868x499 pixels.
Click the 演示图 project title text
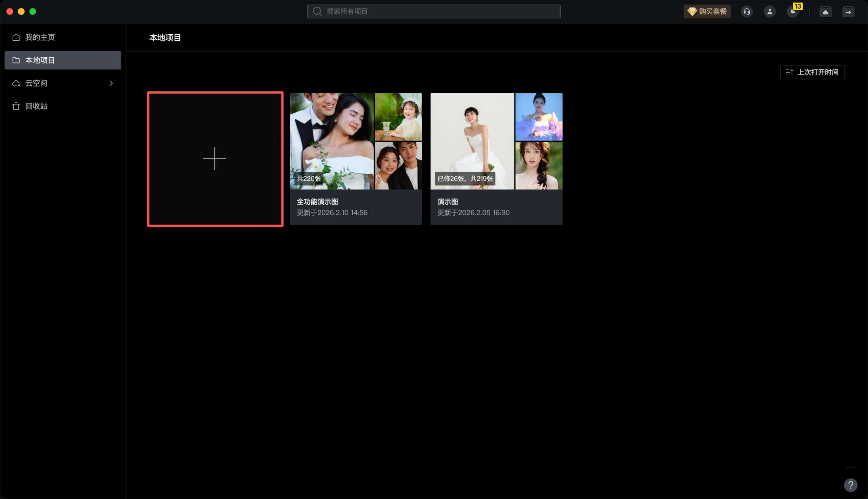tap(447, 202)
